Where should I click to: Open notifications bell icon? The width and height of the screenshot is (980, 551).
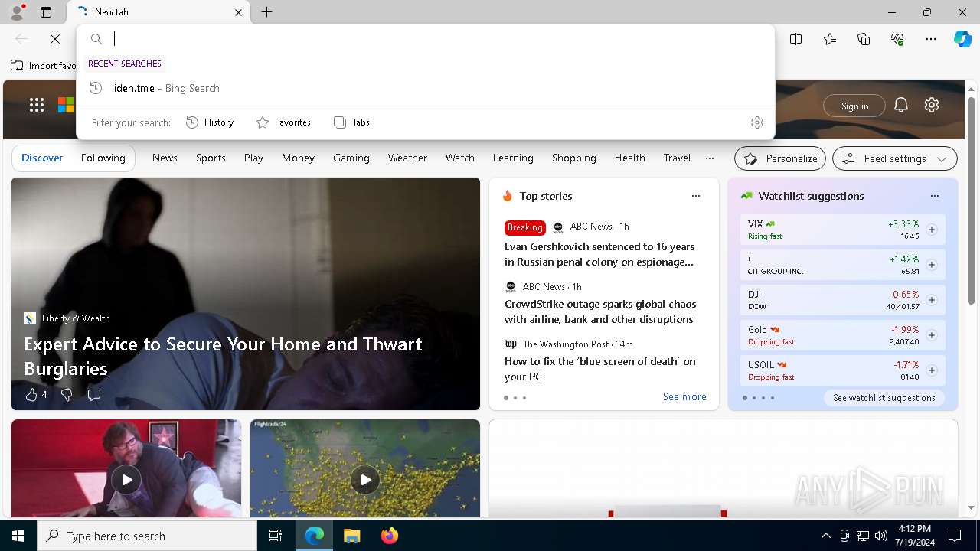901,105
